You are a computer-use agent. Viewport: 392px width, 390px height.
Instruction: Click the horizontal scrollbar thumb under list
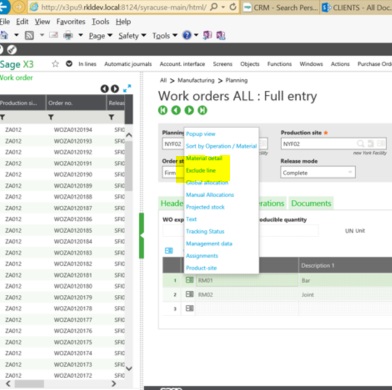point(29,384)
